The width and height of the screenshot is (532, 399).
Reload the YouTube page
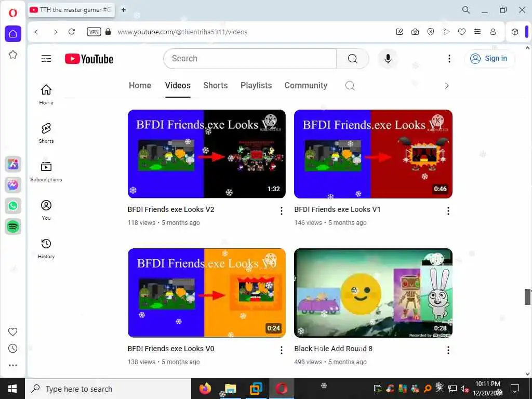coord(72,32)
